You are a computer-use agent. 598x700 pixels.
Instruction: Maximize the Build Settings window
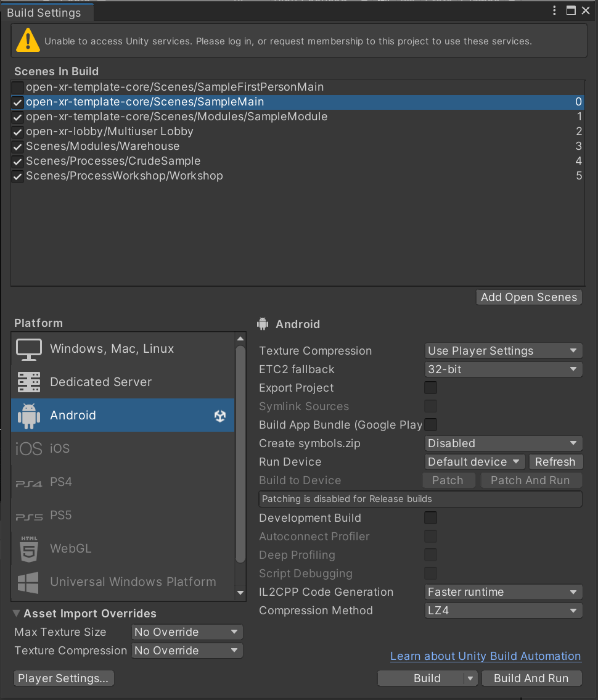click(571, 10)
